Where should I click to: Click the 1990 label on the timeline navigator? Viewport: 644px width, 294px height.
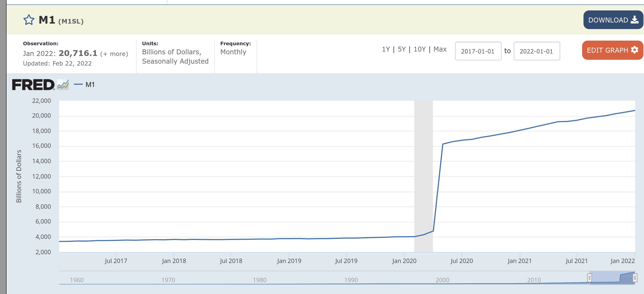pos(351,280)
